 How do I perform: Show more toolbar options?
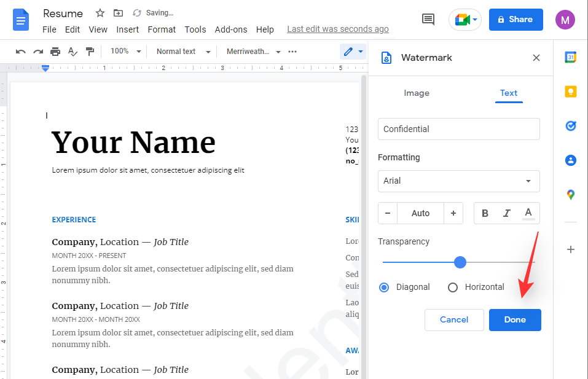[x=292, y=52]
